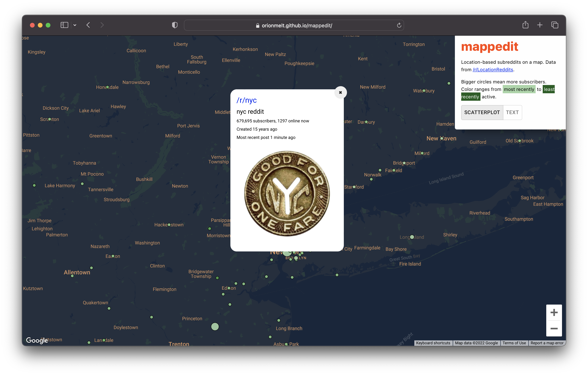The image size is (588, 375).
Task: Show the tab overview icon
Action: [x=555, y=25]
